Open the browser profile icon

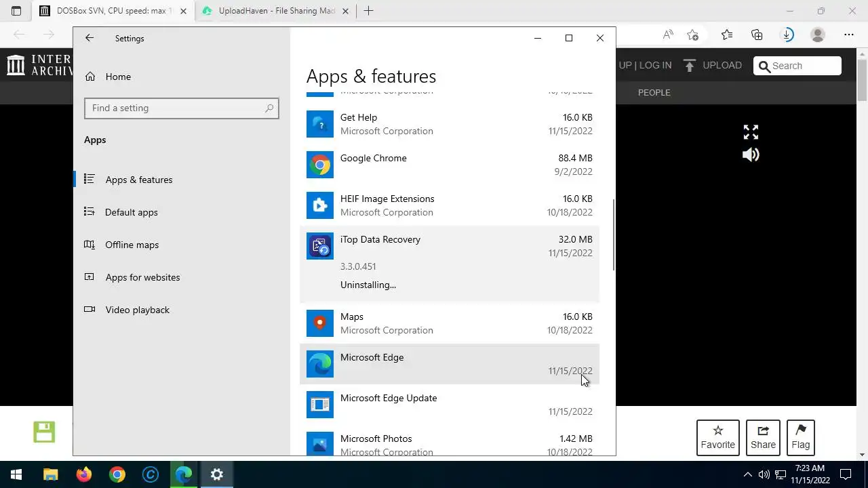[818, 35]
